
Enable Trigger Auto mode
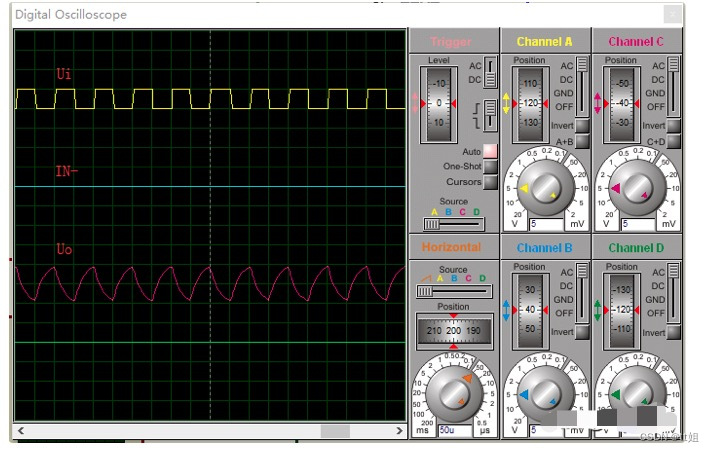[x=490, y=152]
